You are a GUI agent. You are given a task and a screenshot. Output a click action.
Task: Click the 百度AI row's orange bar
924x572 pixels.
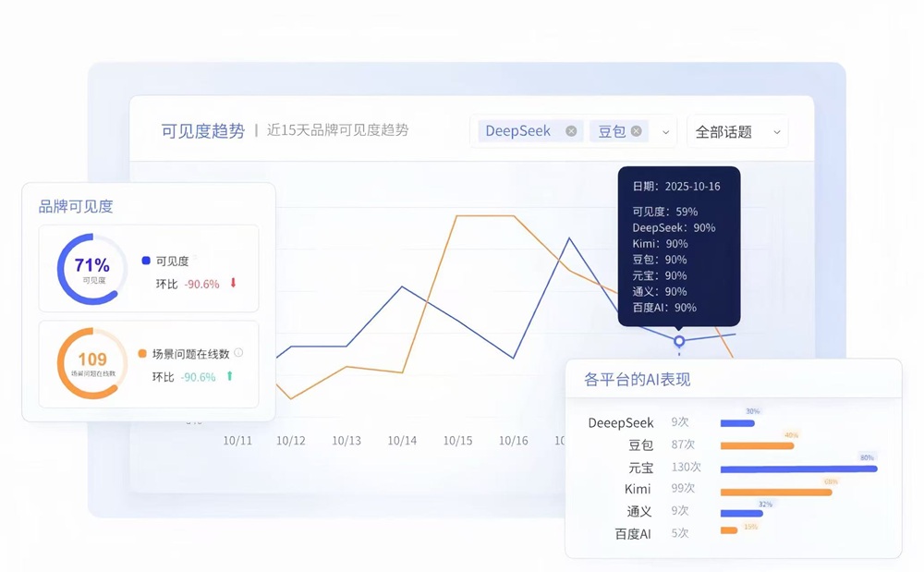click(x=729, y=530)
